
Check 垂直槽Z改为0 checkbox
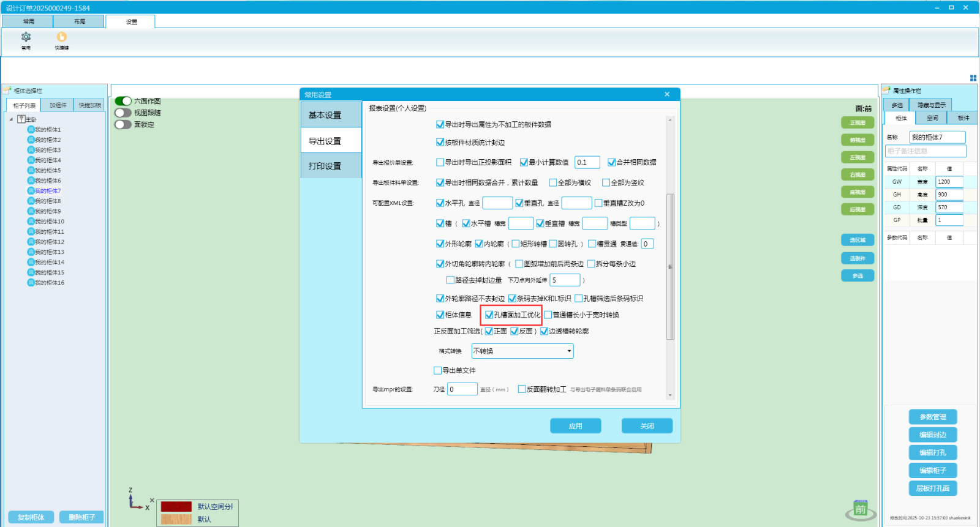coord(598,203)
